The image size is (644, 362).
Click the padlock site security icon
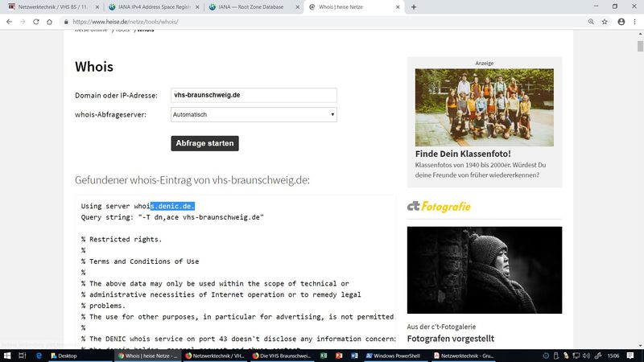pyautogui.click(x=66, y=22)
